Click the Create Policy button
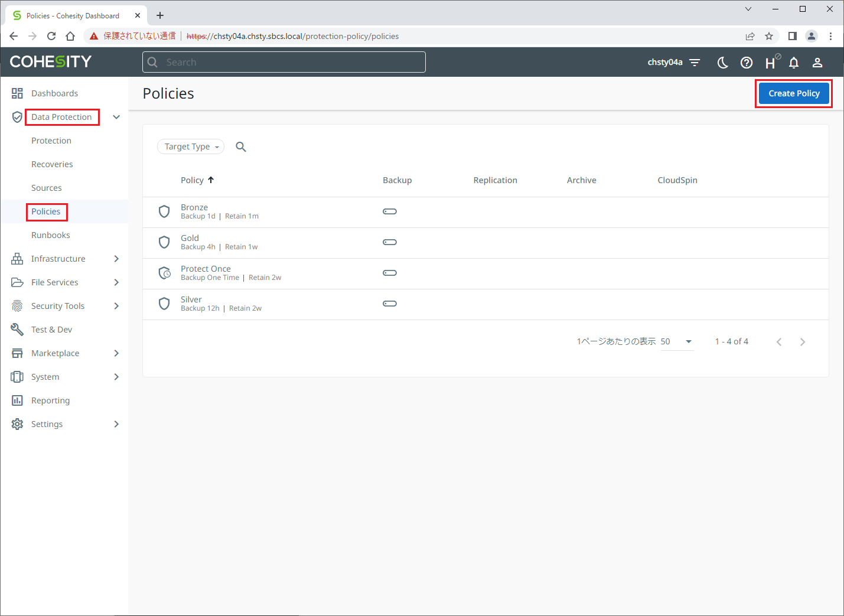 coord(794,93)
